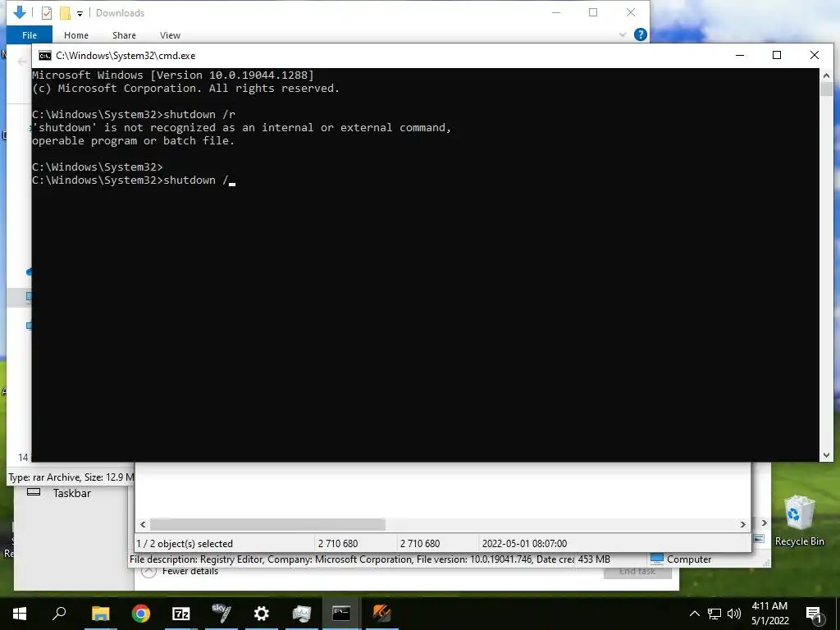
Task: Select Taskbar in the Settings sidebar
Action: [x=72, y=493]
